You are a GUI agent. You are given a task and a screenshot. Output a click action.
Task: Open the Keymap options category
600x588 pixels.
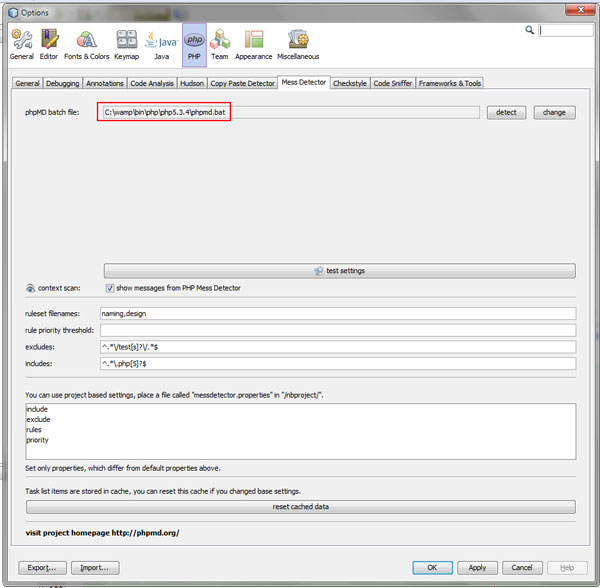coord(127,45)
